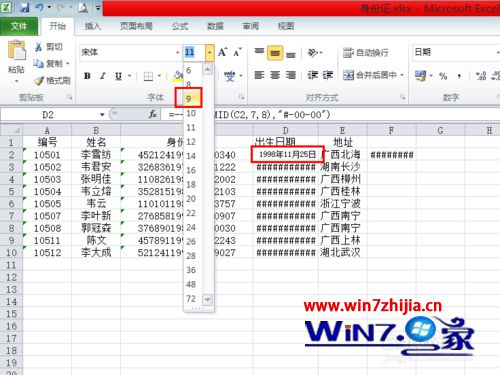Increase font size with large A icon

click(222, 52)
